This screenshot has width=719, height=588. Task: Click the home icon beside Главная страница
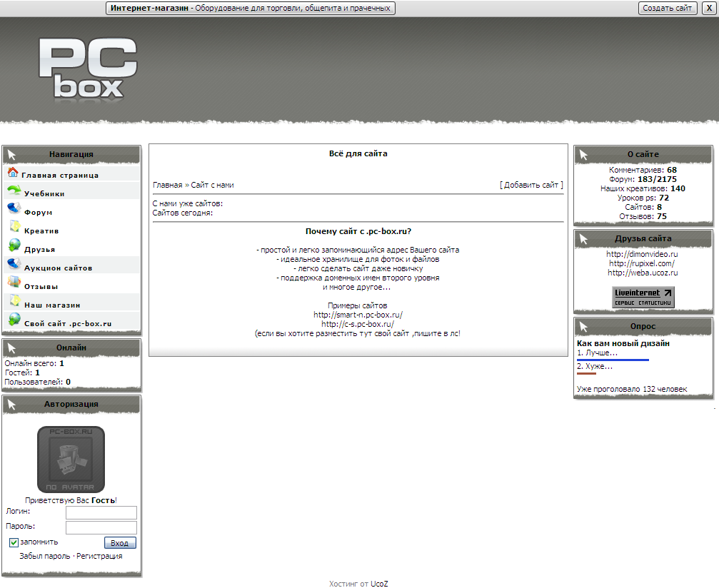pyautogui.click(x=13, y=173)
